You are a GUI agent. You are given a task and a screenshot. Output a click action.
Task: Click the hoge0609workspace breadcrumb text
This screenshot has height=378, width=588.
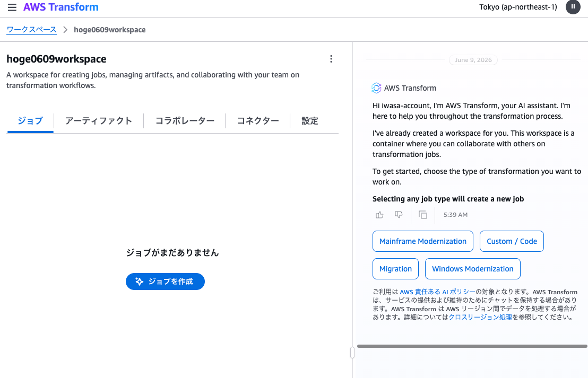(109, 30)
